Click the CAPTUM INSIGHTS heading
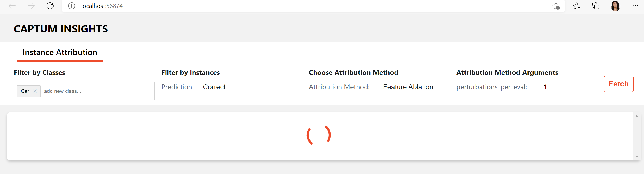Image resolution: width=644 pixels, height=174 pixels. coord(61,28)
